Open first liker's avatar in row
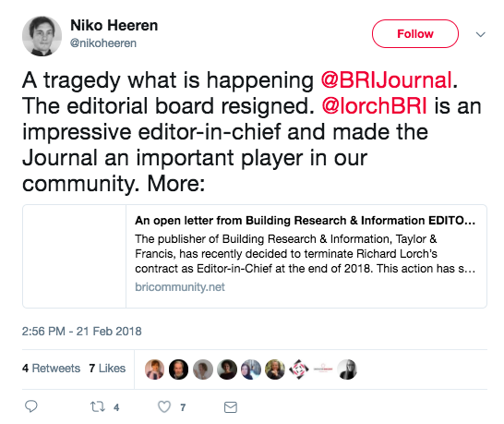This screenshot has height=424, width=504. (154, 369)
